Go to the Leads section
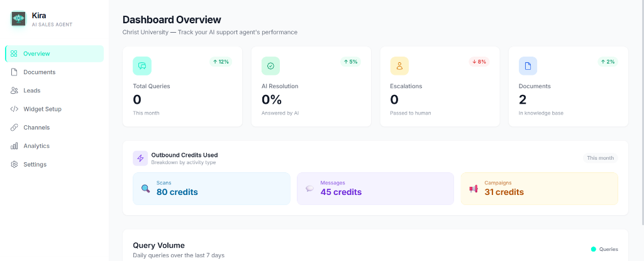Image resolution: width=644 pixels, height=261 pixels. [55, 91]
